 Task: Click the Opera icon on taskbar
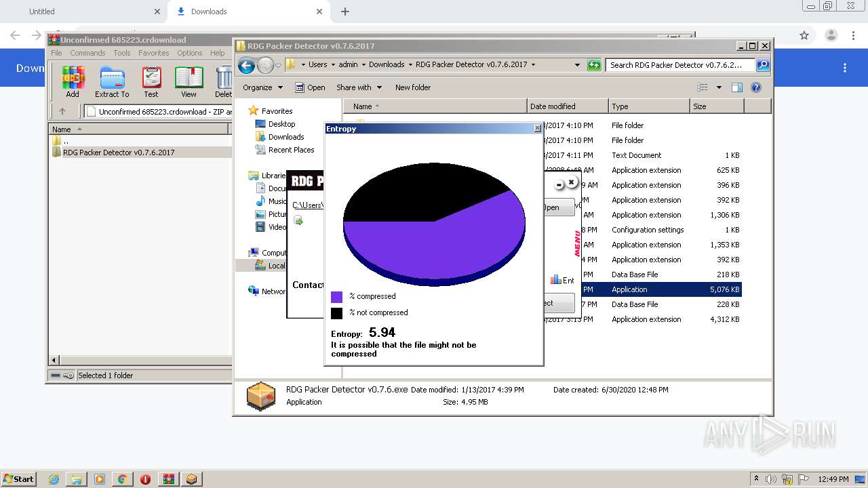pos(145,479)
